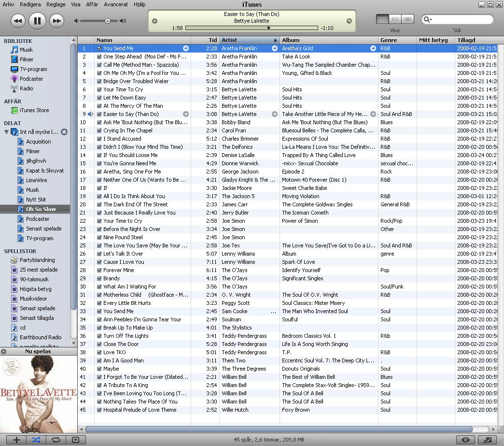Switch to list view
Viewport: 504px width, 446px height.
[382, 19]
